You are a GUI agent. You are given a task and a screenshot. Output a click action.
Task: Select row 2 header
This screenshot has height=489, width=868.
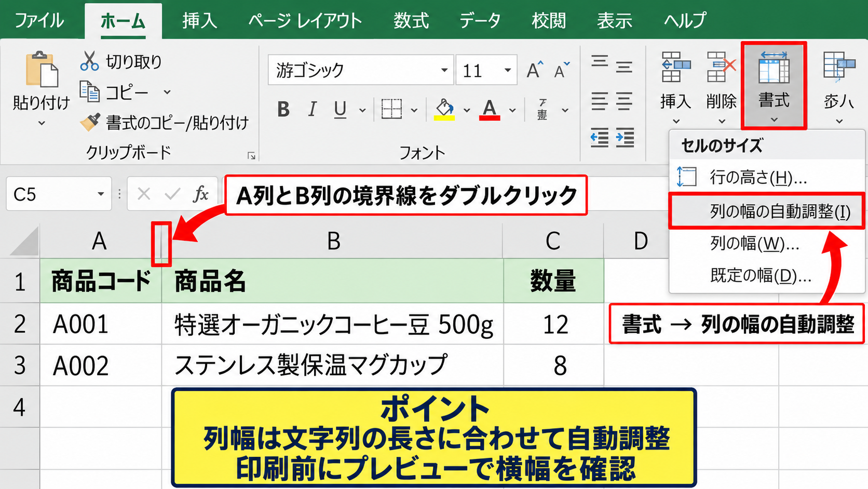(20, 324)
